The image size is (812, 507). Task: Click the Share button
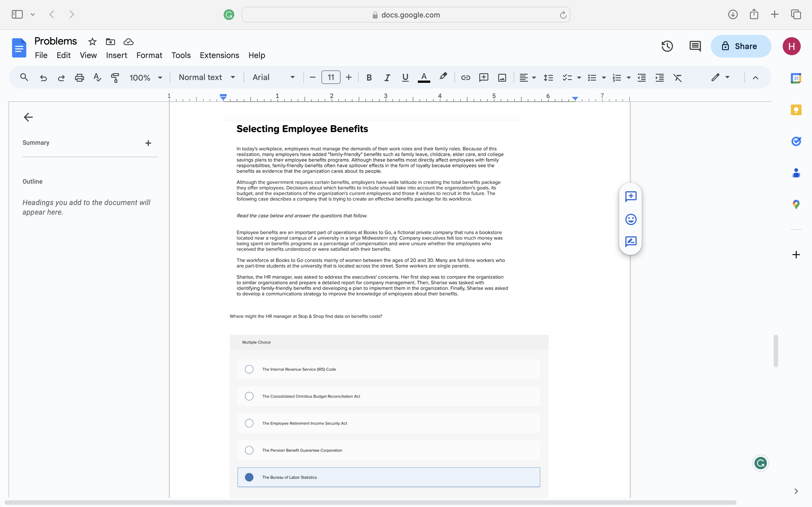(741, 46)
